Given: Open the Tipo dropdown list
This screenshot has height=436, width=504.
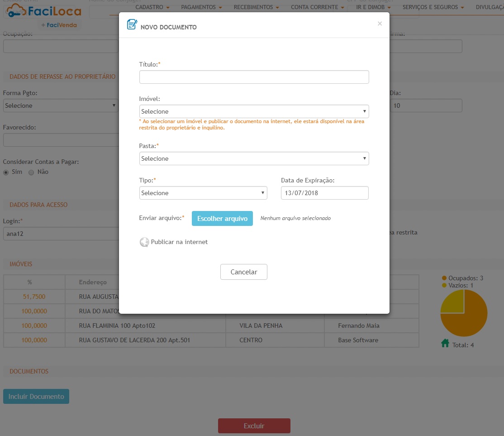Looking at the screenshot, I should tap(203, 193).
